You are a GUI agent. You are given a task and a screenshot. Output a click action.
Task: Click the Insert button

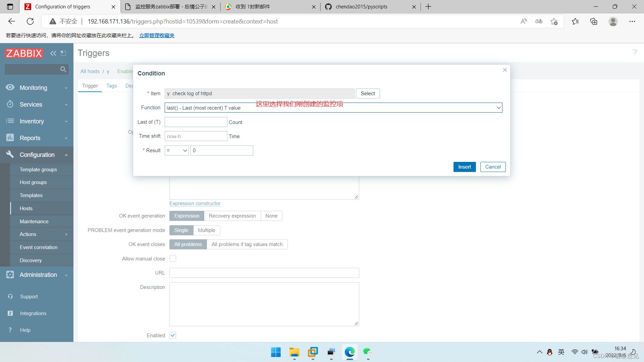pos(465,167)
